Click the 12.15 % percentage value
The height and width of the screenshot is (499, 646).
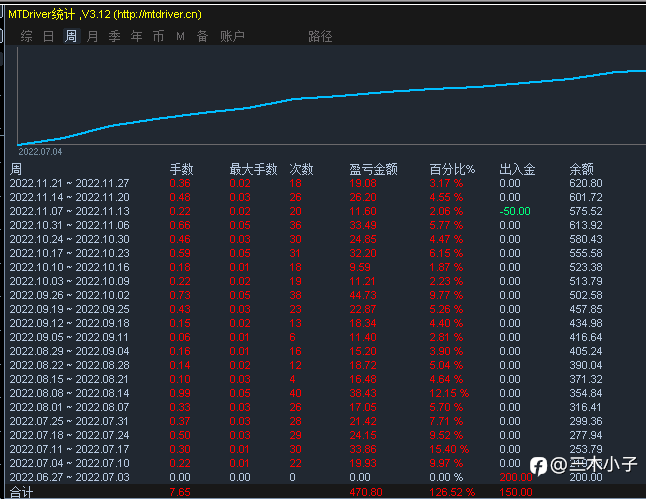(x=449, y=393)
